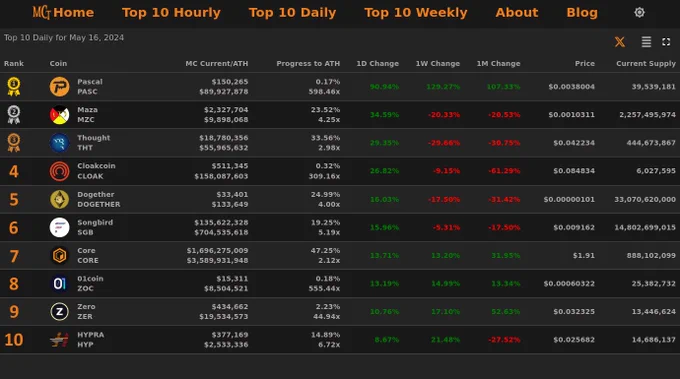Toggle the list view lines icon
Viewport: 680px width, 379px height.
tap(646, 42)
